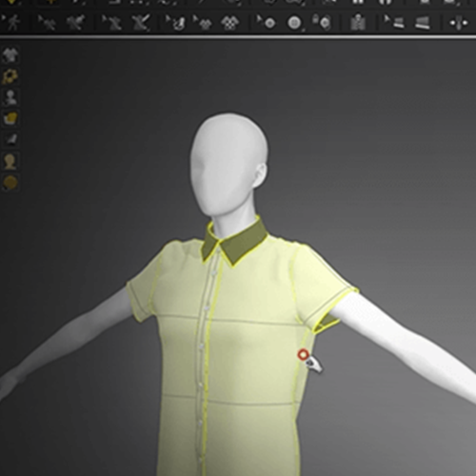The image size is (476, 476).
Task: Select the avatar's head in viewport
Action: [x=229, y=165]
